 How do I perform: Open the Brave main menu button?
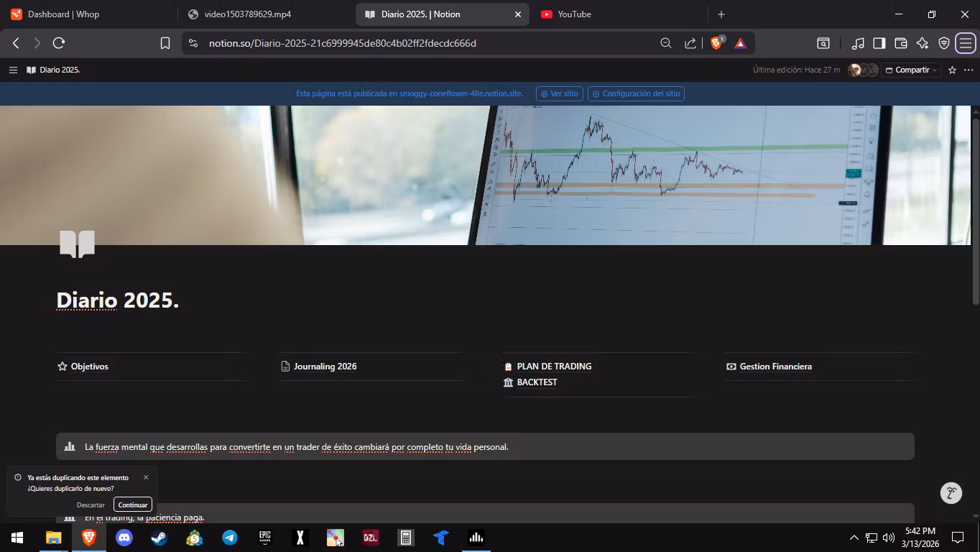(x=966, y=43)
